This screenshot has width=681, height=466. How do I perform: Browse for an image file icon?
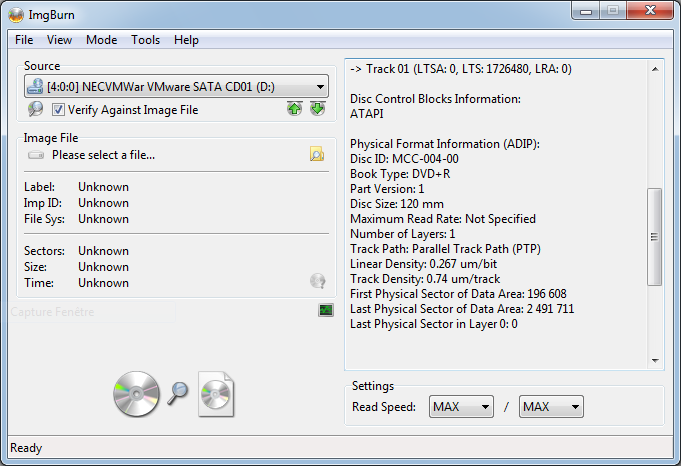[317, 155]
